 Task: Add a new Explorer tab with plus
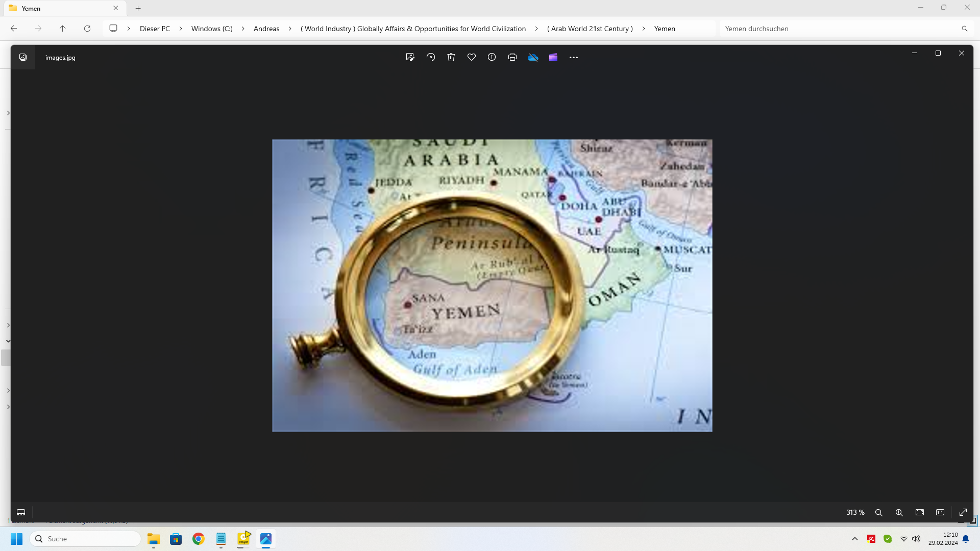pos(138,8)
